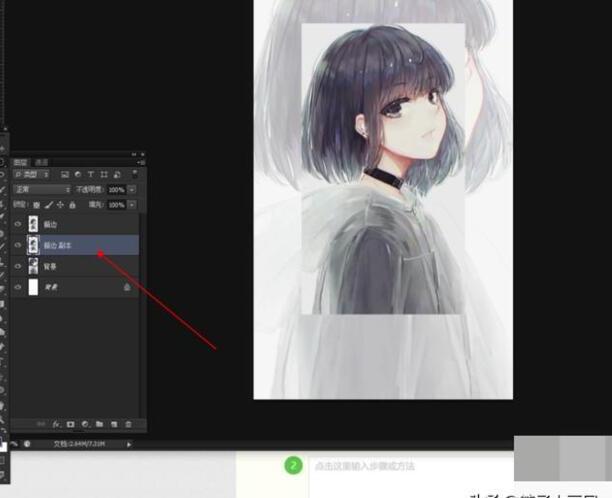The height and width of the screenshot is (498, 612).
Task: Create a new layer icon
Action: click(114, 424)
